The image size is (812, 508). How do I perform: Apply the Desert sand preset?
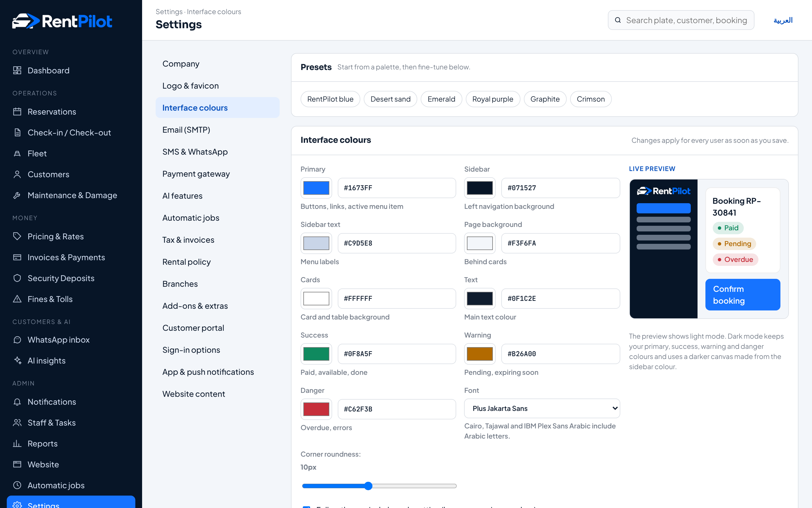pyautogui.click(x=390, y=99)
